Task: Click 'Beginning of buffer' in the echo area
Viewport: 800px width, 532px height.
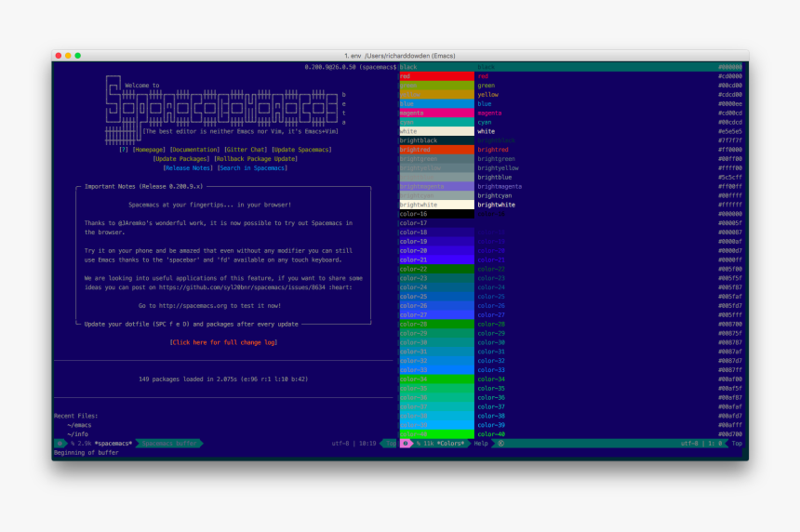Action: (87, 452)
